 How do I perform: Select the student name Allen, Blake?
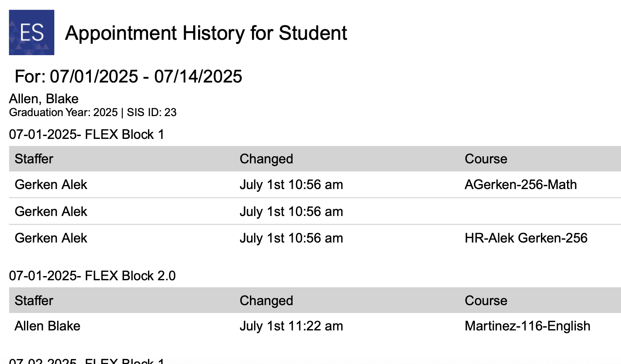coord(44,99)
